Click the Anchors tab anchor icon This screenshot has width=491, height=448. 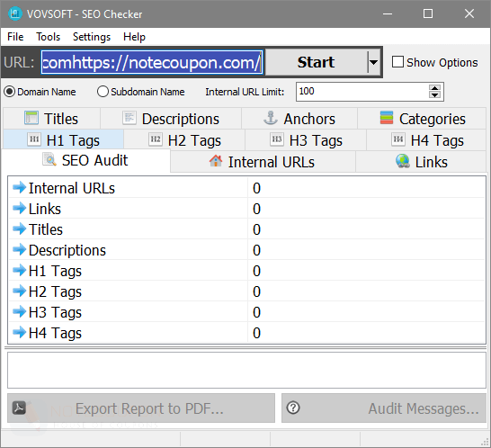(271, 118)
